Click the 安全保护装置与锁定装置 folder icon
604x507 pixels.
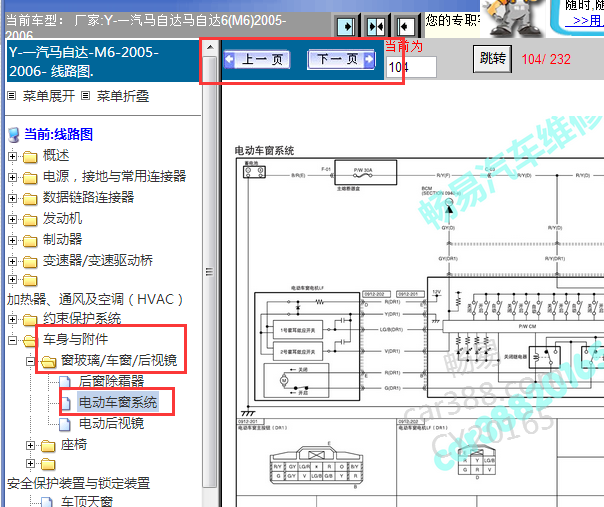tap(48, 464)
